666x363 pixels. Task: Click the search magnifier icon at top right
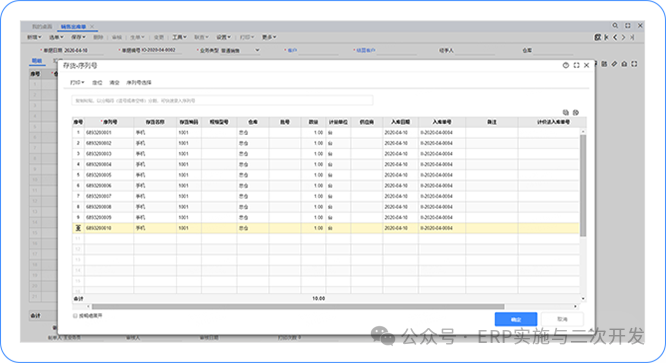[615, 26]
